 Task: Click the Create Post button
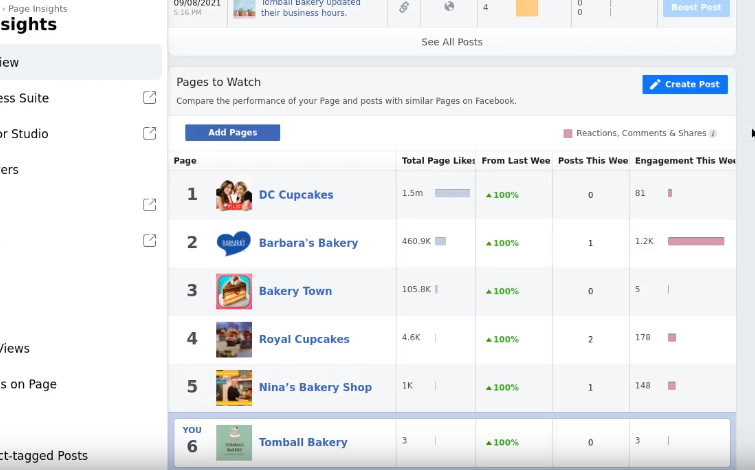click(685, 84)
